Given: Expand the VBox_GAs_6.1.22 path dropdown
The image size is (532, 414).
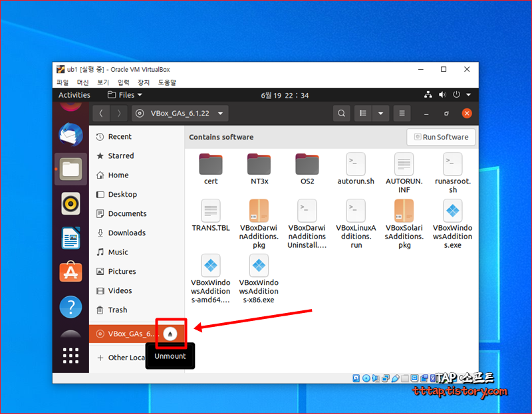Looking at the screenshot, I should coord(221,113).
